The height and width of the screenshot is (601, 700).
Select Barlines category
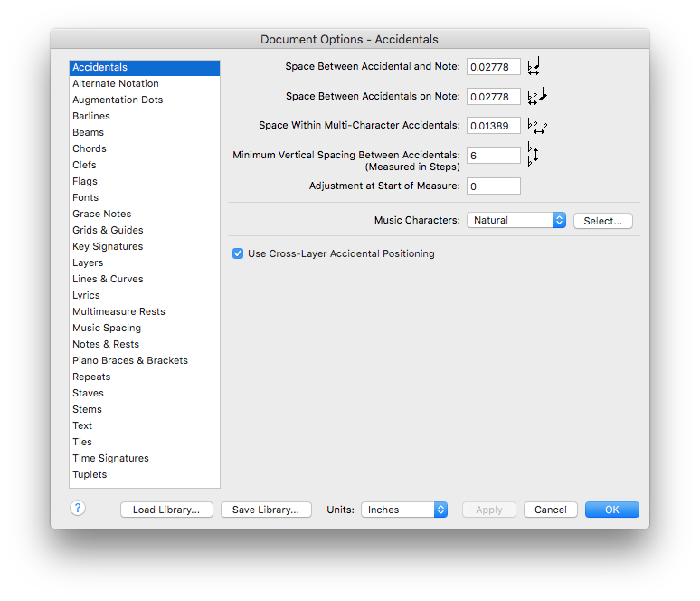coord(145,116)
